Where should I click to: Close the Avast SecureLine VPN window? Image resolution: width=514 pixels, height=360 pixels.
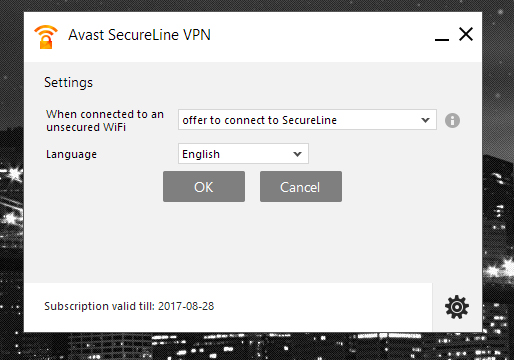tap(466, 34)
